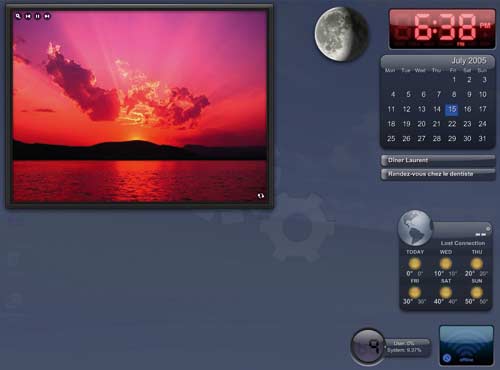
Task: Click the CPU monitor round gauge
Action: [368, 347]
